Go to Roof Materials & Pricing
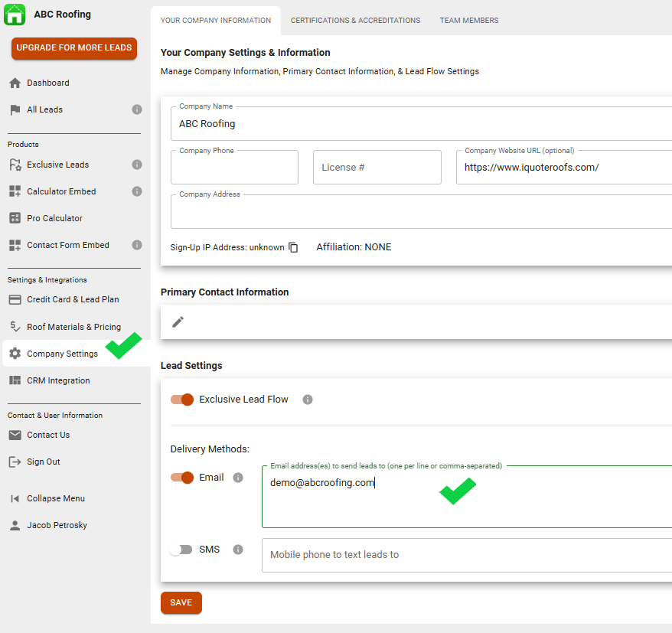This screenshot has width=672, height=633. (x=73, y=327)
